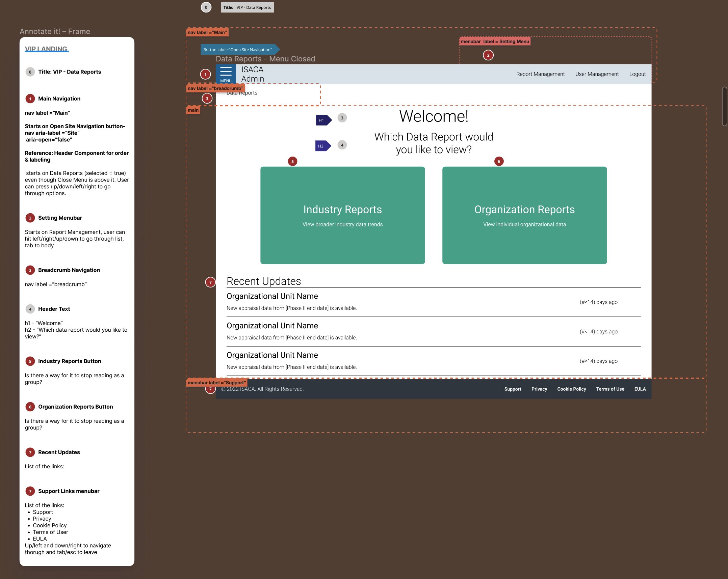Open the User Management menu item
728x579 pixels.
tap(597, 74)
